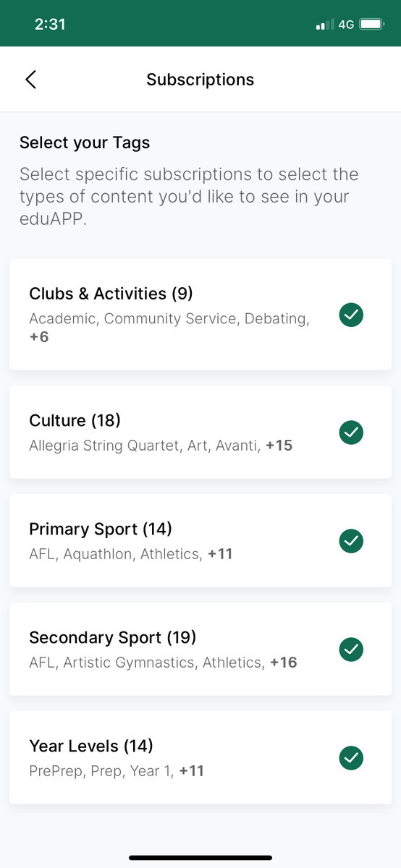Tap the battery icon in status bar
This screenshot has height=868, width=401.
(372, 25)
